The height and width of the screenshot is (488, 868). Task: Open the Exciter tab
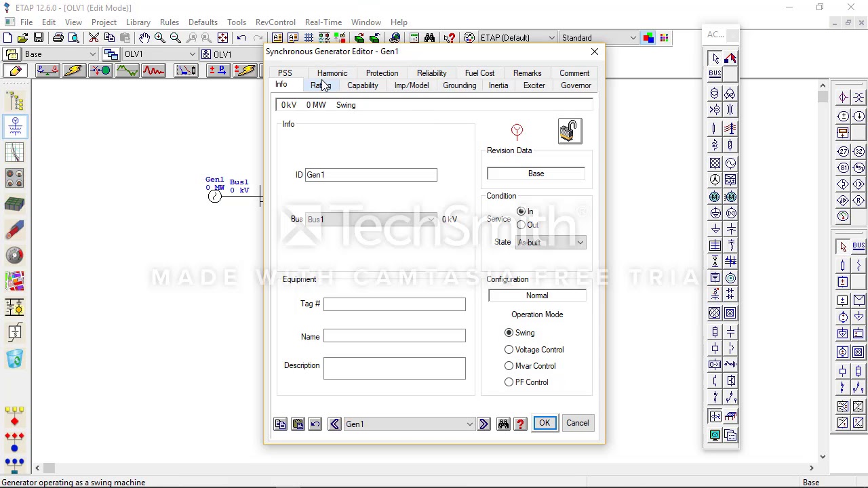pyautogui.click(x=534, y=85)
